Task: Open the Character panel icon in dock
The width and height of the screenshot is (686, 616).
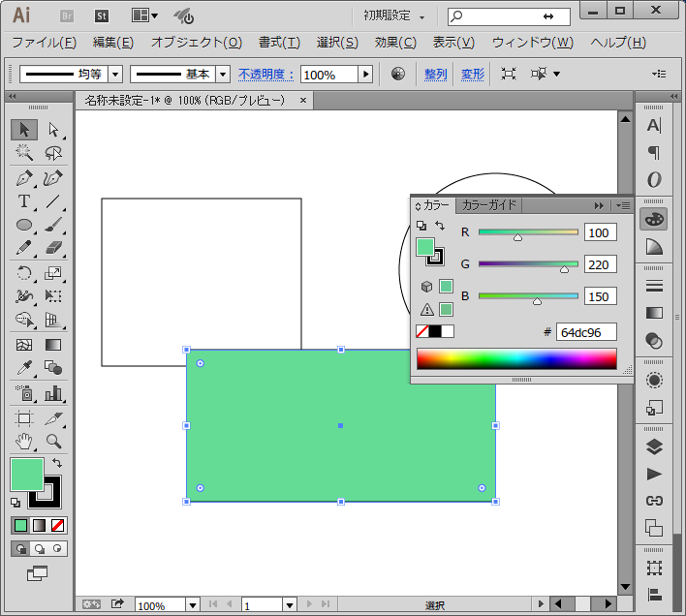Action: [x=654, y=126]
